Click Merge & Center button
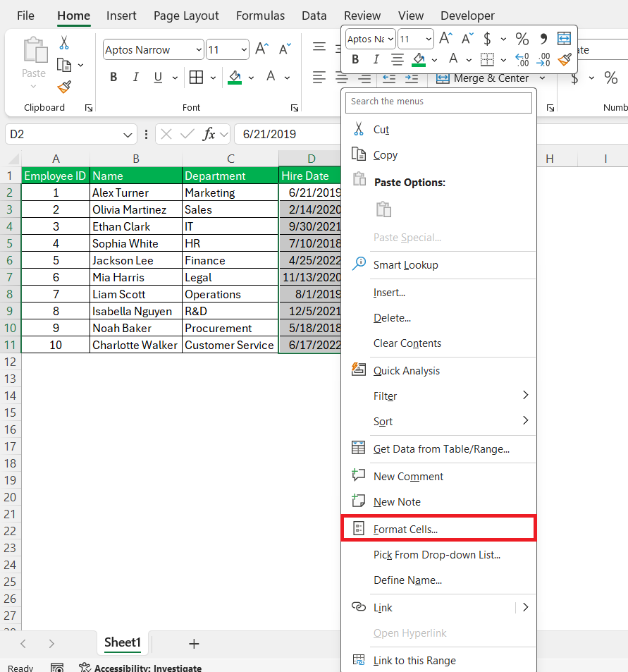This screenshot has width=628, height=672. (x=483, y=78)
